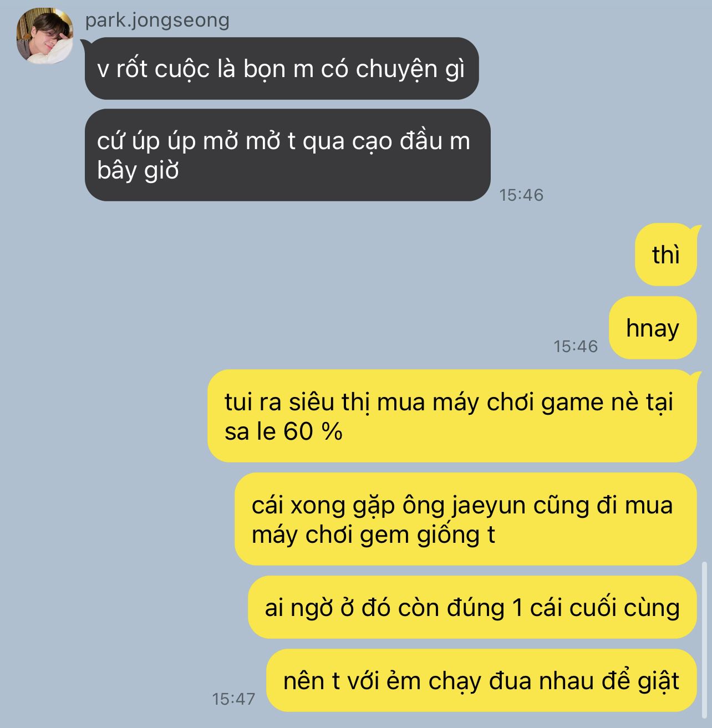Select the yellow 'thì' message bubble
Image resolution: width=712 pixels, height=728 pixels.
tap(665, 254)
